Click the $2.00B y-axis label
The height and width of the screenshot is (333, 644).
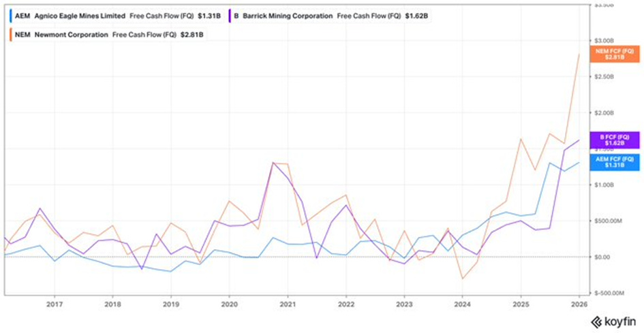click(x=603, y=113)
